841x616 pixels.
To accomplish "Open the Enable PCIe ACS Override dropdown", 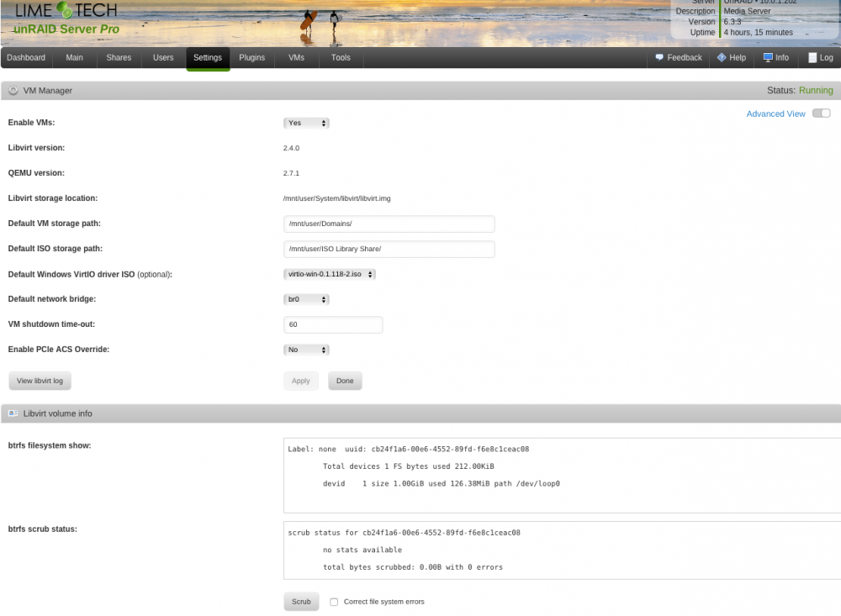I will [306, 350].
